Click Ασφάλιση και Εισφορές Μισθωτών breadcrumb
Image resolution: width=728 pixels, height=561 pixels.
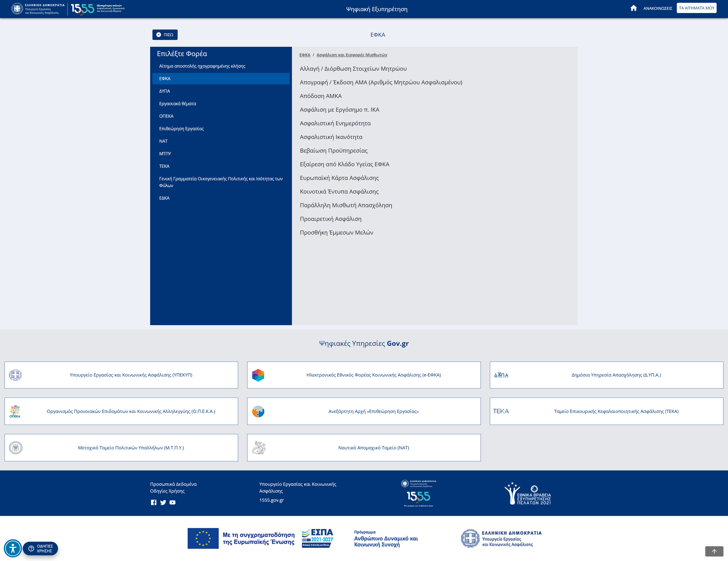click(352, 55)
